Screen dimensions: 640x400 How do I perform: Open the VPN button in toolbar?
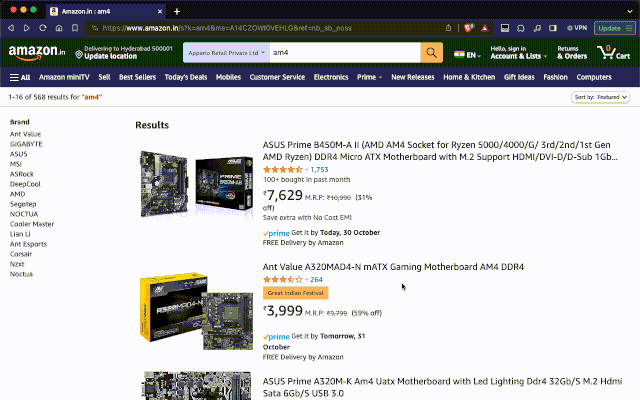pyautogui.click(x=577, y=28)
